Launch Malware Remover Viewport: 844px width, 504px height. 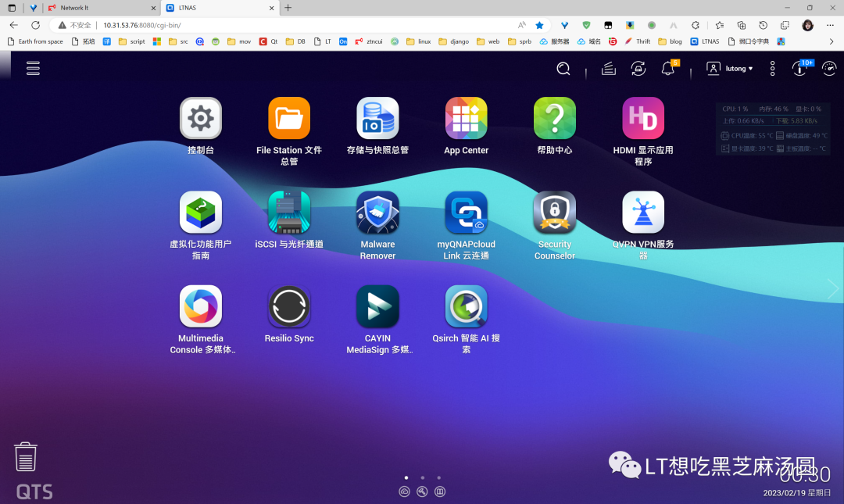[x=377, y=213]
